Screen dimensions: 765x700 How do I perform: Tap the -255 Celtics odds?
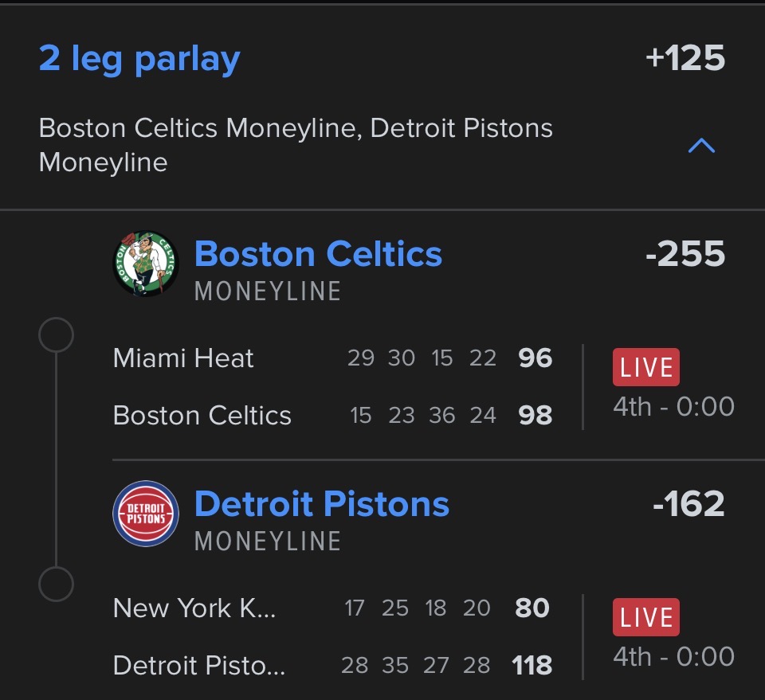coord(685,255)
